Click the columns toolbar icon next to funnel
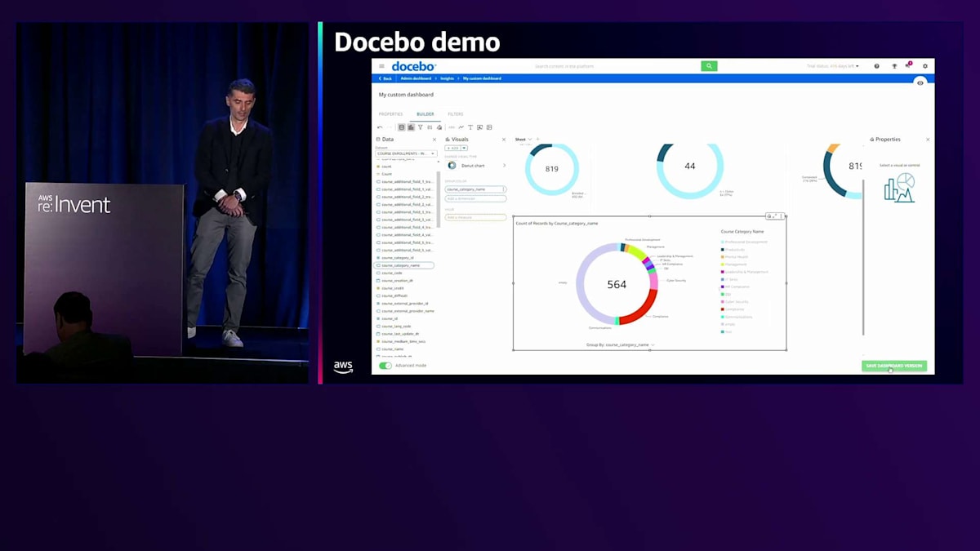 tap(430, 127)
